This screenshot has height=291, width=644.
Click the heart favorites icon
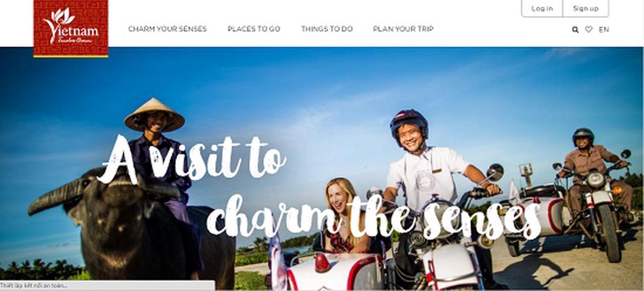[589, 29]
